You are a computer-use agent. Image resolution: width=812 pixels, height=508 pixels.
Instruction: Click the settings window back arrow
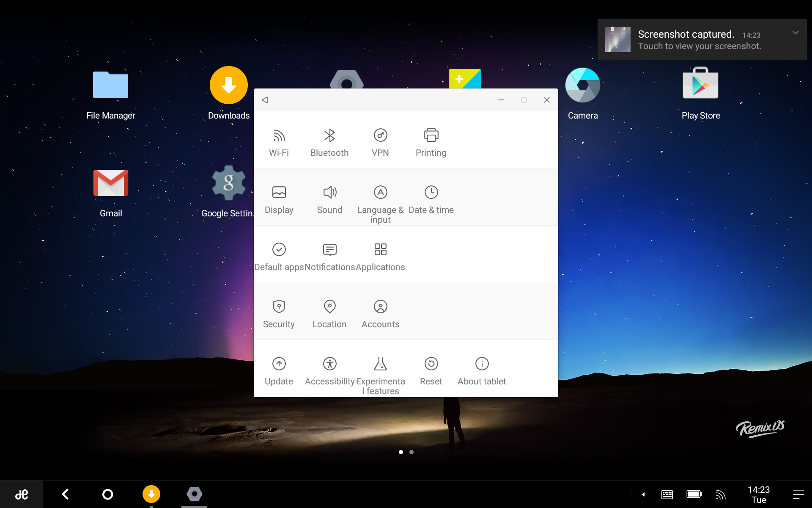pos(265,100)
